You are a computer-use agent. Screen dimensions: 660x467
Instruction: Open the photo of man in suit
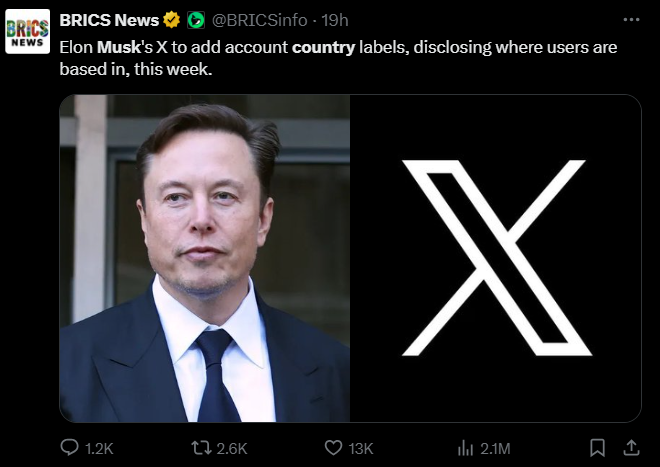pos(204,258)
